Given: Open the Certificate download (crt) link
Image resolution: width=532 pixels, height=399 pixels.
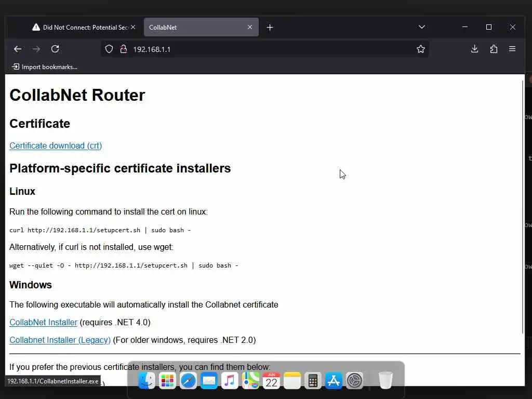Looking at the screenshot, I should (56, 145).
